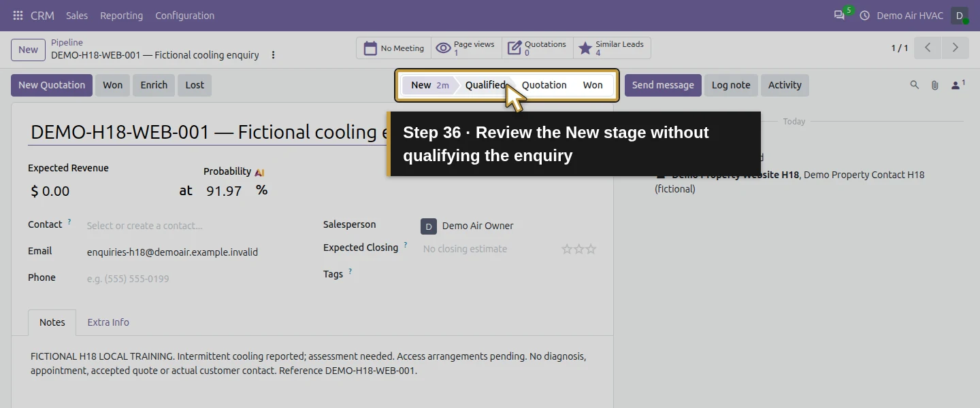This screenshot has height=408, width=980.
Task: Open the Expected Closing date picker
Action: (x=488, y=249)
